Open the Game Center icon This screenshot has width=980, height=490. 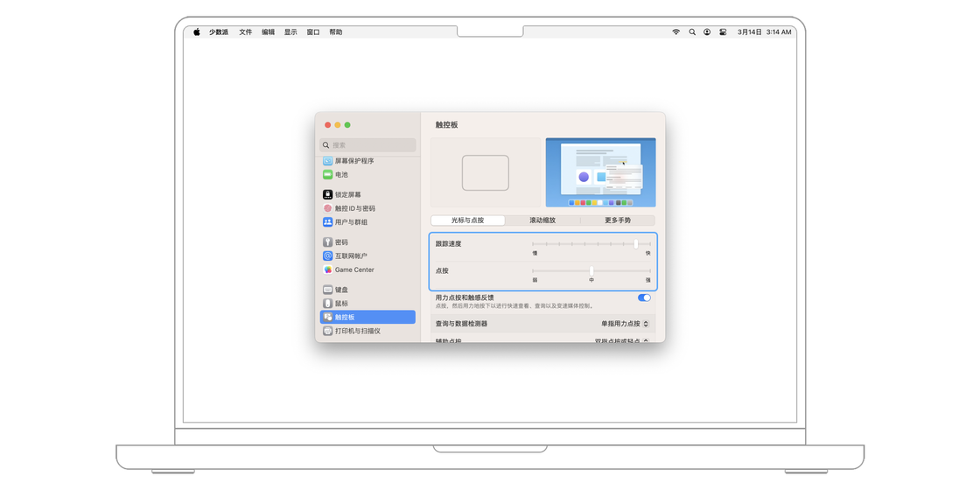(327, 269)
